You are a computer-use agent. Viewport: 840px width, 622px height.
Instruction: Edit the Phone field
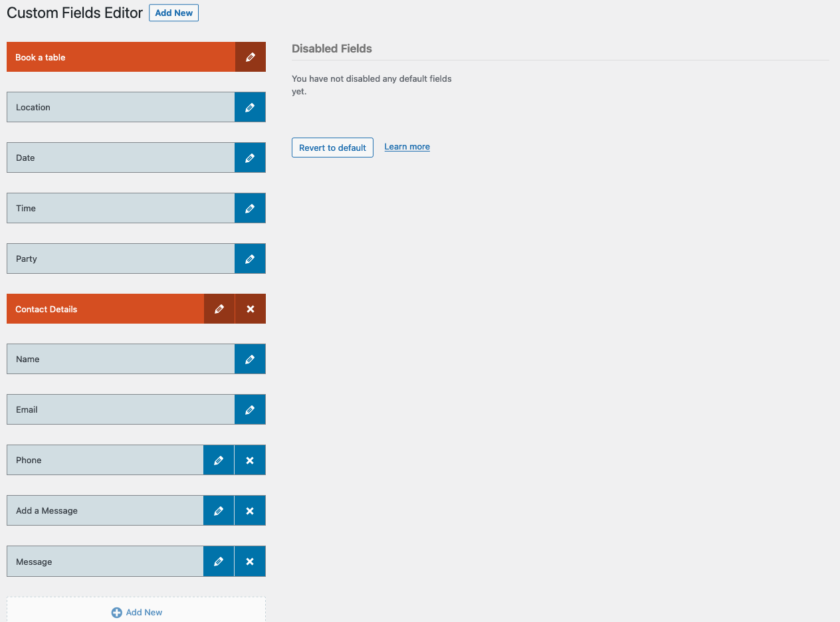point(219,460)
